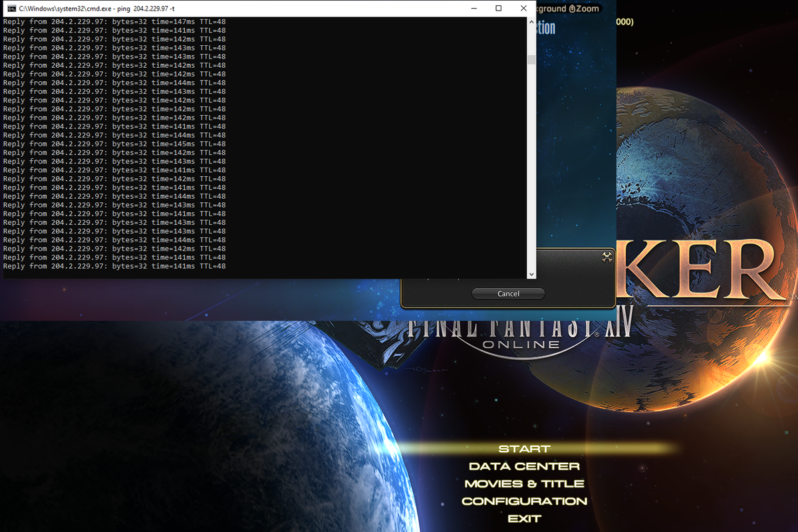Click the cmd window scrollbar thumb
This screenshot has width=798, height=532.
point(531,60)
